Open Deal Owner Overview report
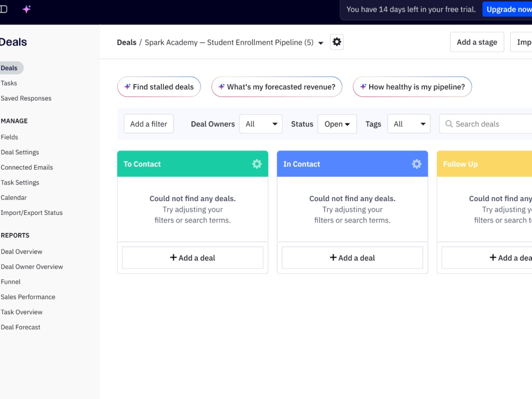 32,267
